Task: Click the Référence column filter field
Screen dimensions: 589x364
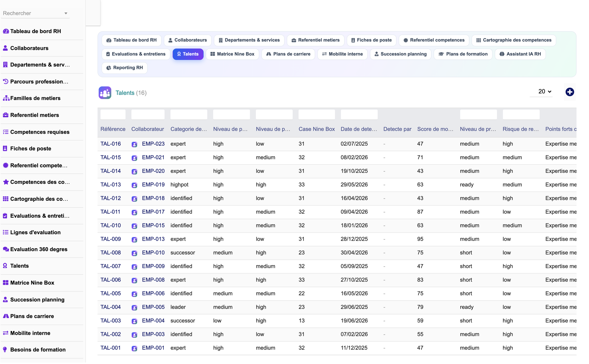Action: pyautogui.click(x=113, y=115)
